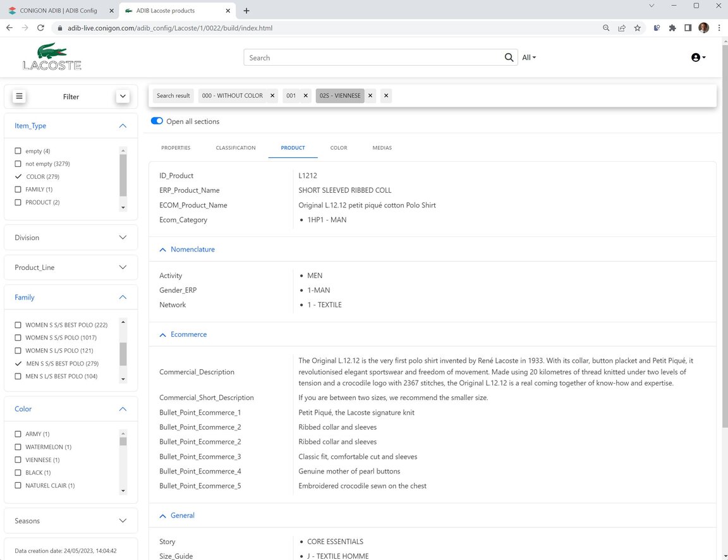This screenshot has width=728, height=560.
Task: Collapse the Ecommerce section
Action: 162,335
